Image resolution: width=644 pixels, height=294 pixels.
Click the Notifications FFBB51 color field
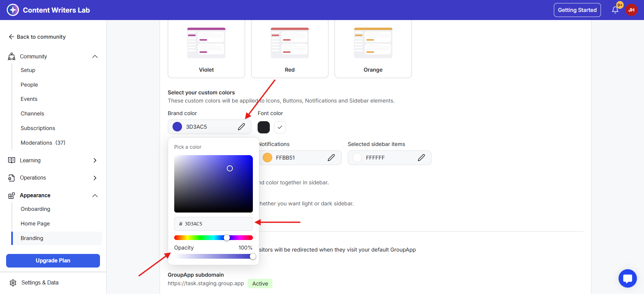[x=300, y=158]
